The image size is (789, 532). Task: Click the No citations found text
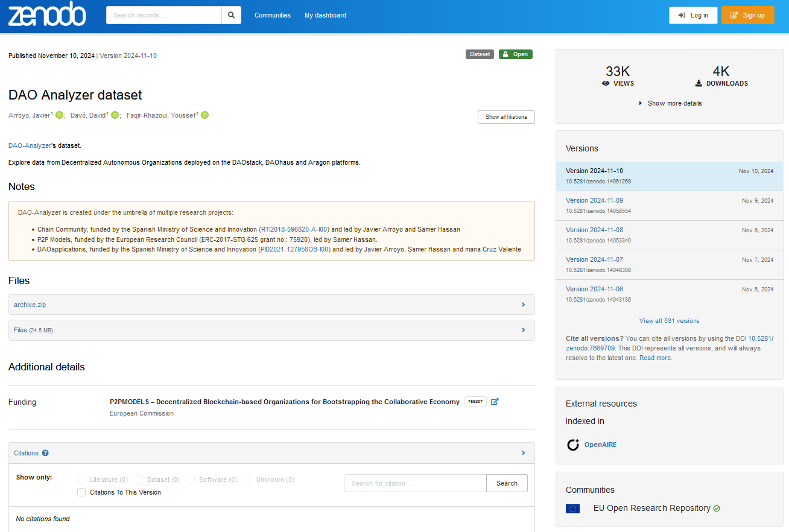pos(43,519)
